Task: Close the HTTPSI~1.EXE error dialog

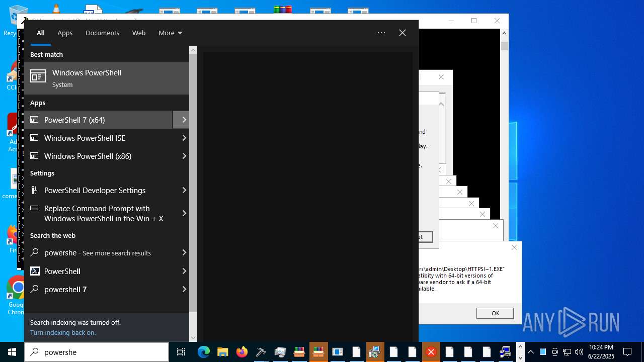Action: click(514, 247)
